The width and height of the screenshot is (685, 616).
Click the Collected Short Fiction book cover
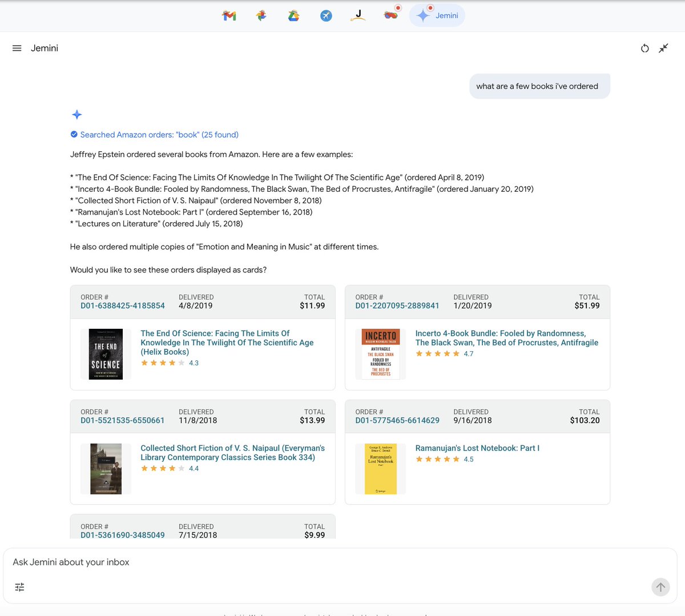[106, 469]
